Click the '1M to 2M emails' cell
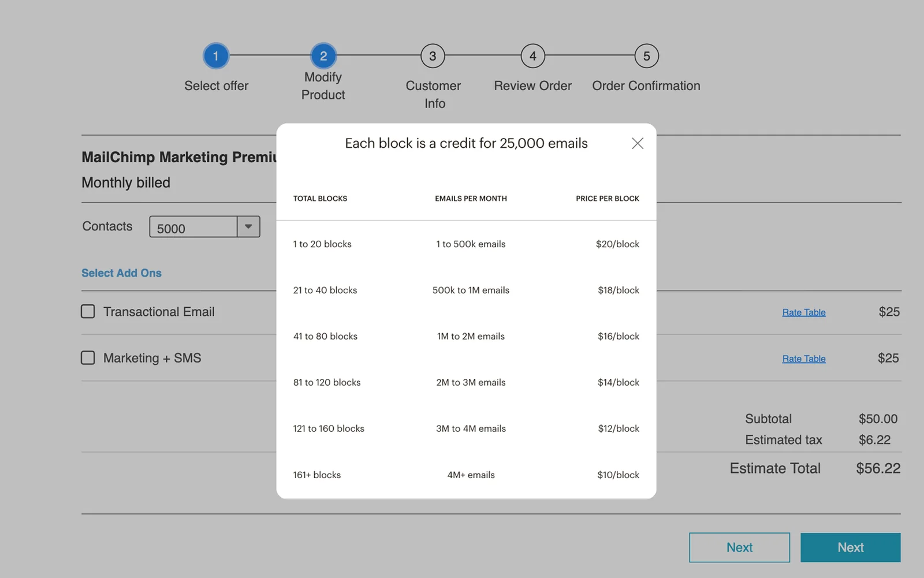This screenshot has height=578, width=924. [471, 337]
